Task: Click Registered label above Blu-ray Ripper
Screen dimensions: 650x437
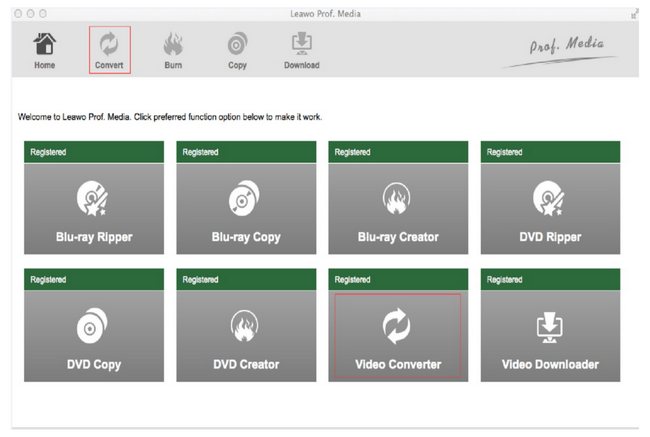Action: pyautogui.click(x=94, y=152)
